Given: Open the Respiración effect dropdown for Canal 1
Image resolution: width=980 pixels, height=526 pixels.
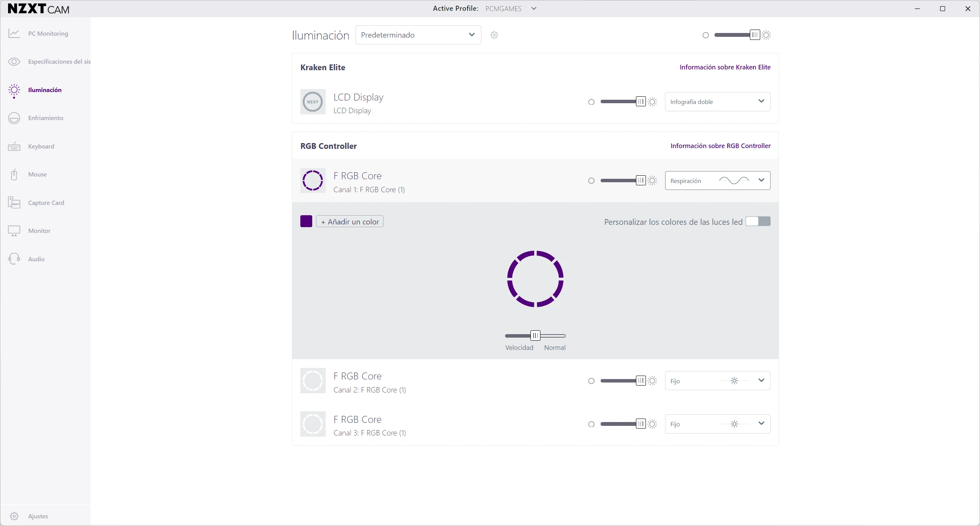Looking at the screenshot, I should pos(717,180).
